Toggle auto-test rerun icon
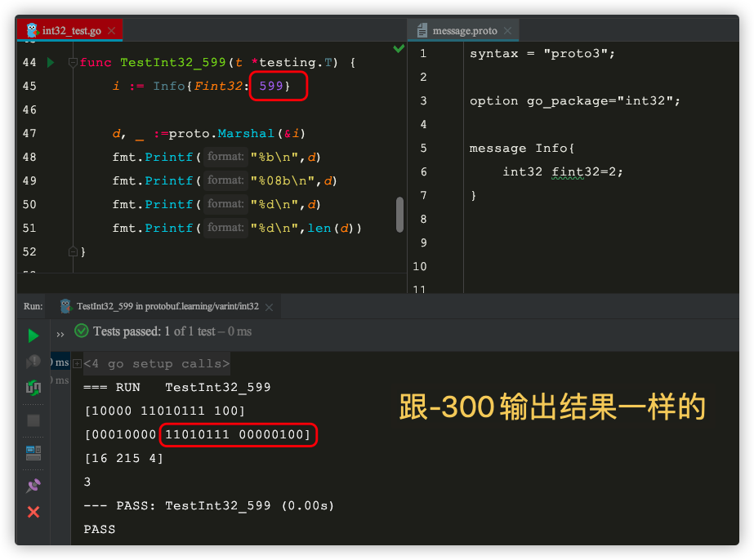754x560 pixels. click(33, 387)
